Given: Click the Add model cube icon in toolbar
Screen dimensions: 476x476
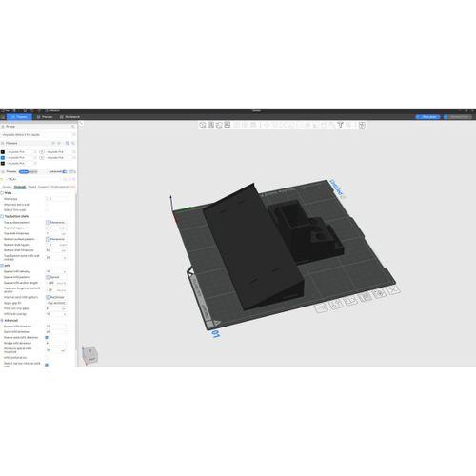Looking at the screenshot, I should coord(203,125).
